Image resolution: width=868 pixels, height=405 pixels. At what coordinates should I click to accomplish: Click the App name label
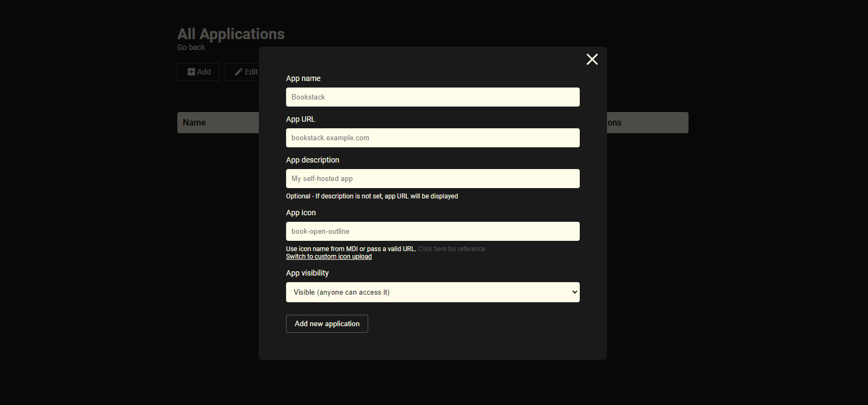coord(303,78)
